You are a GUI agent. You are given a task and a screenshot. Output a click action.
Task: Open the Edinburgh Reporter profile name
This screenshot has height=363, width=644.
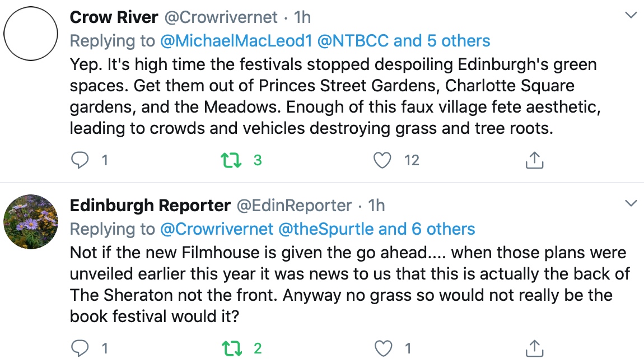coord(150,206)
